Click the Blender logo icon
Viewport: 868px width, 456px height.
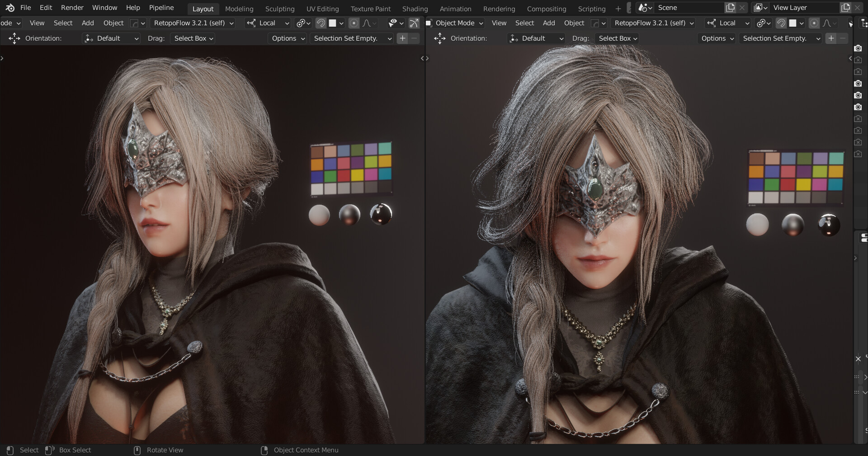pos(10,8)
